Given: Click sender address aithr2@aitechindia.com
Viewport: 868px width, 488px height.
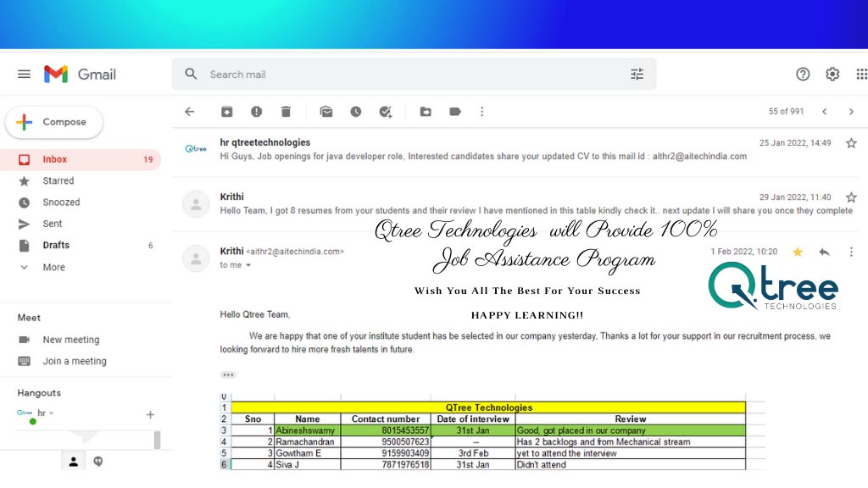Looking at the screenshot, I should coord(295,252).
